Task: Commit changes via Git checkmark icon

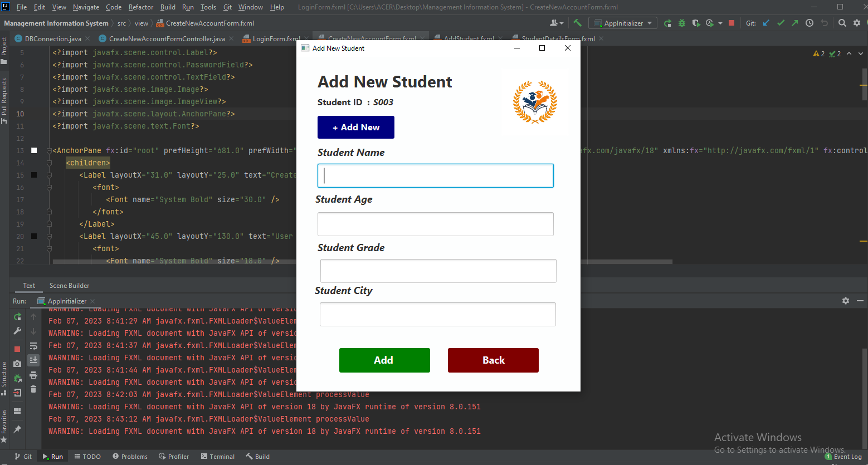Action: point(780,23)
